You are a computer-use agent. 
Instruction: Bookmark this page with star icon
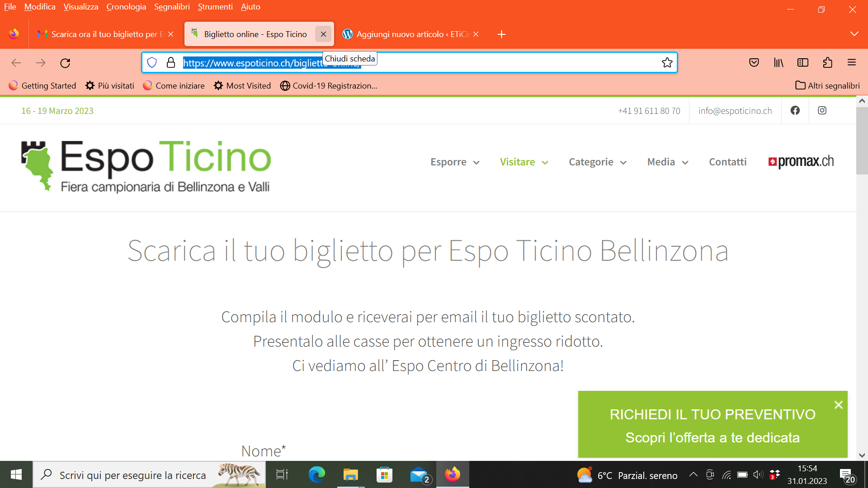tap(667, 63)
